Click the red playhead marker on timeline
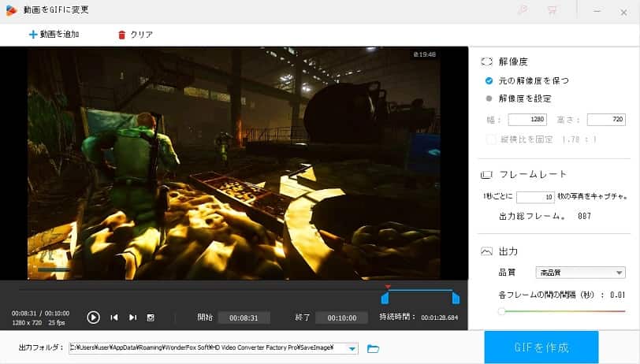 (x=388, y=287)
